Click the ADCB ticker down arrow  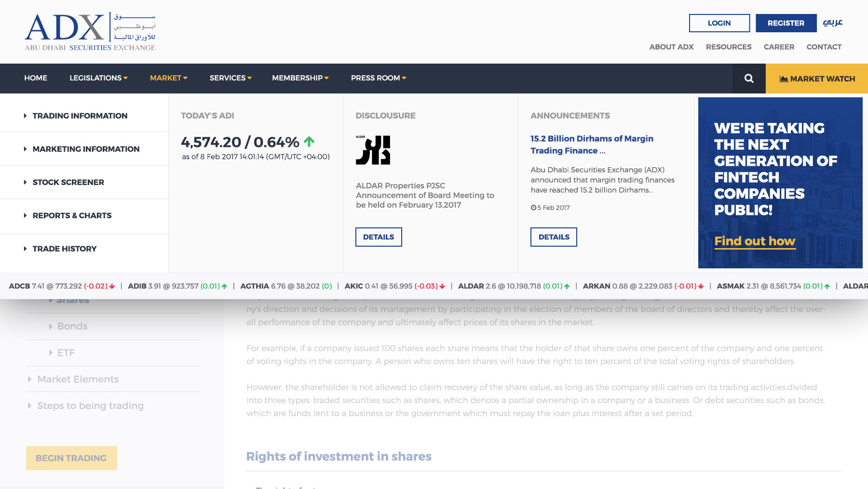pos(112,286)
